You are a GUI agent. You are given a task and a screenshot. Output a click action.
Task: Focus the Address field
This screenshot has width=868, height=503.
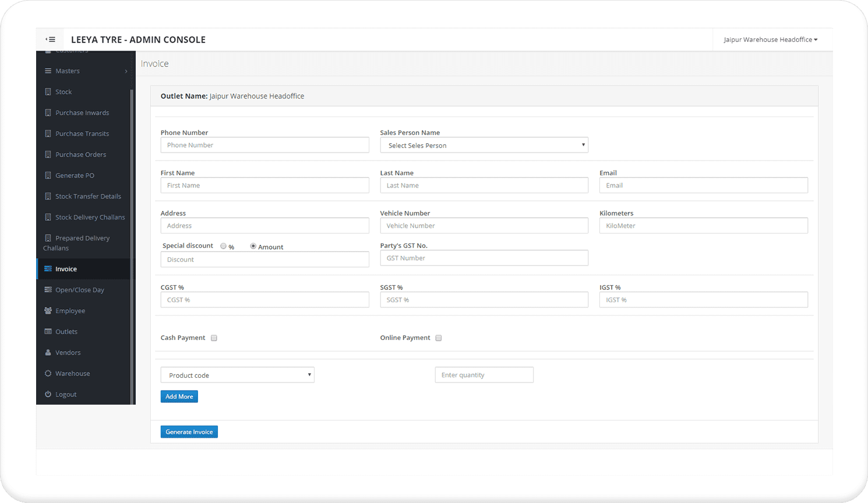(265, 225)
